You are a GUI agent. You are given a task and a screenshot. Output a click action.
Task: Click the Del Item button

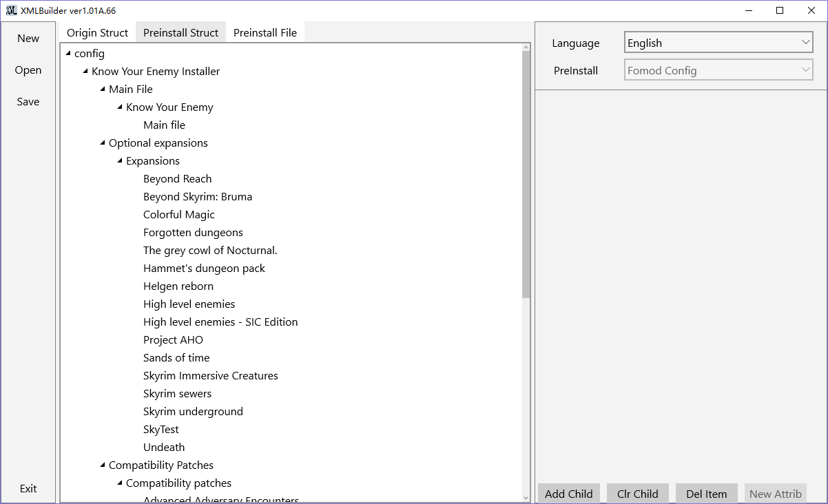(x=707, y=494)
